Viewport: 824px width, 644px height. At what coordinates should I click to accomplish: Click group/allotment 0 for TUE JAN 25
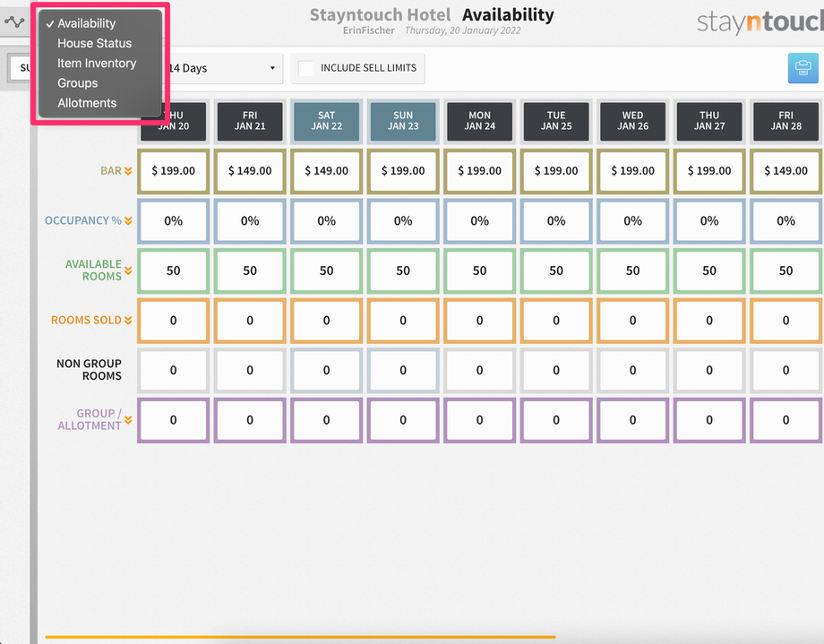[556, 420]
